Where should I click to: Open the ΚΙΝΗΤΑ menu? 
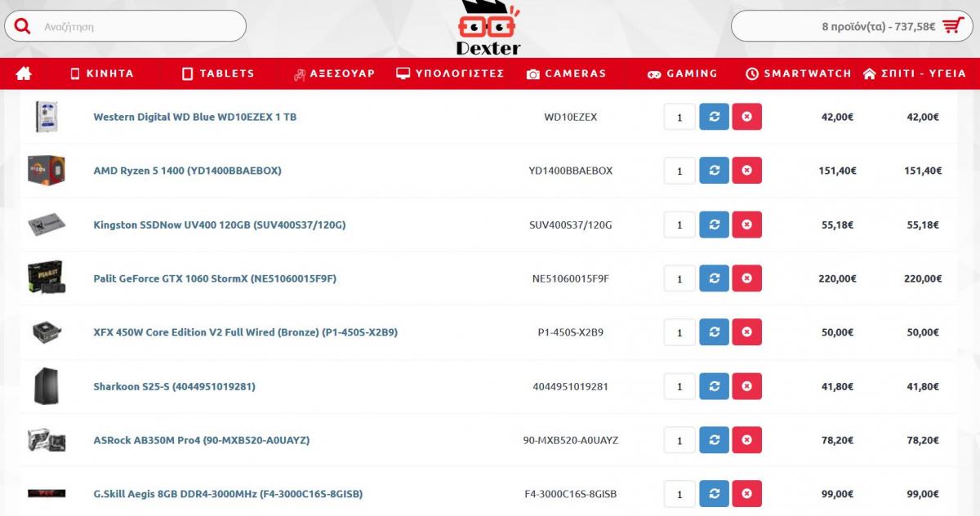[x=102, y=73]
